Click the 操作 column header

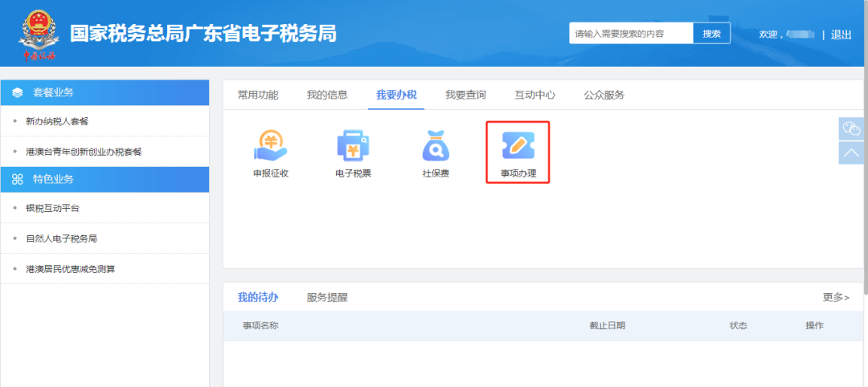coord(814,326)
